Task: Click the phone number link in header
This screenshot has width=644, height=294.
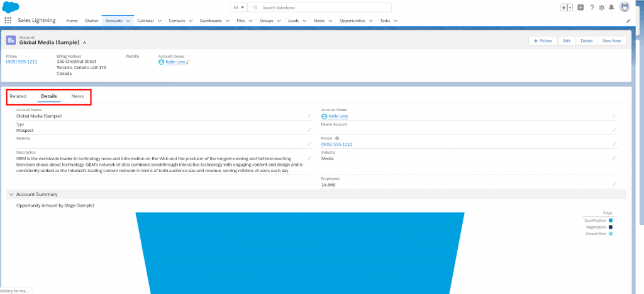Action: coord(22,62)
